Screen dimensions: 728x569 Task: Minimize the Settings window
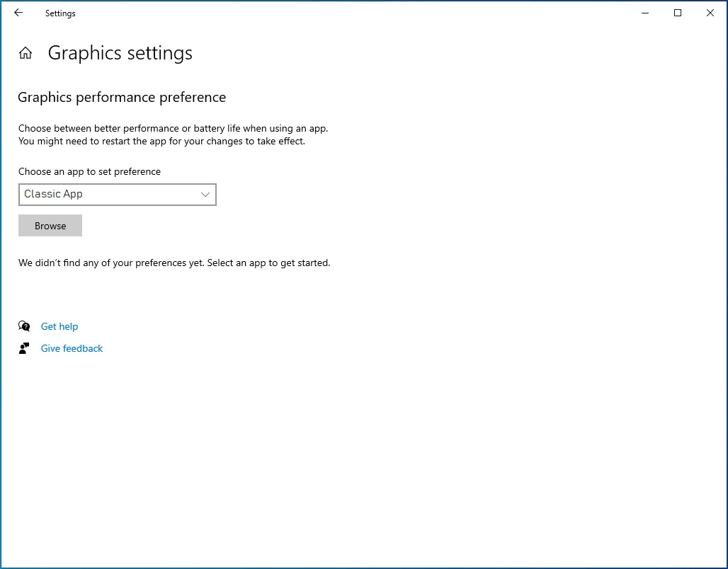click(x=645, y=13)
